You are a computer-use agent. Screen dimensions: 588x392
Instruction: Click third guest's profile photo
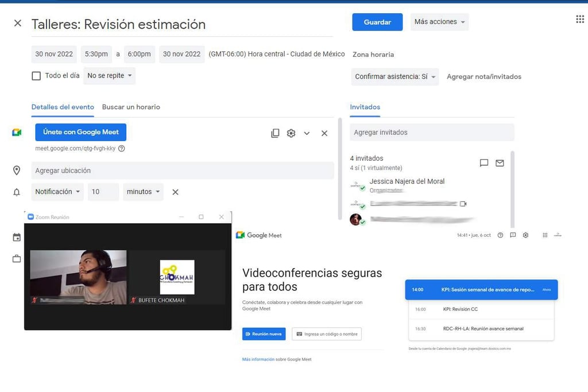356,219
